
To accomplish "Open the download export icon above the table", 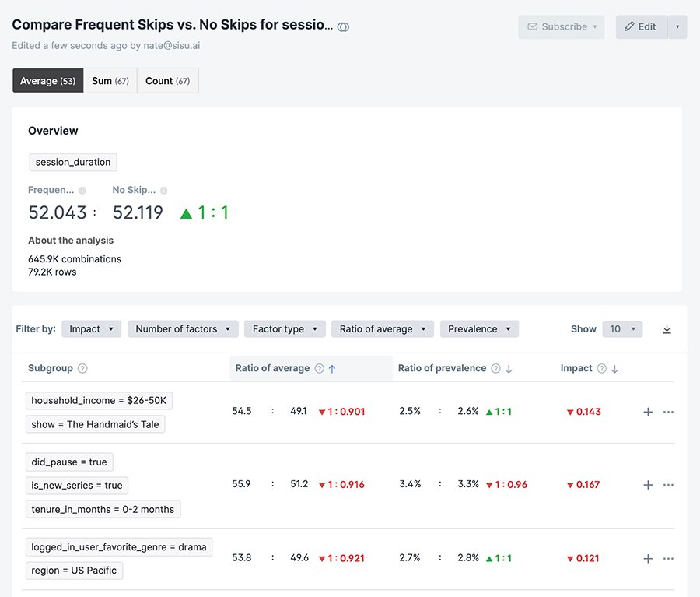I will 667,328.
